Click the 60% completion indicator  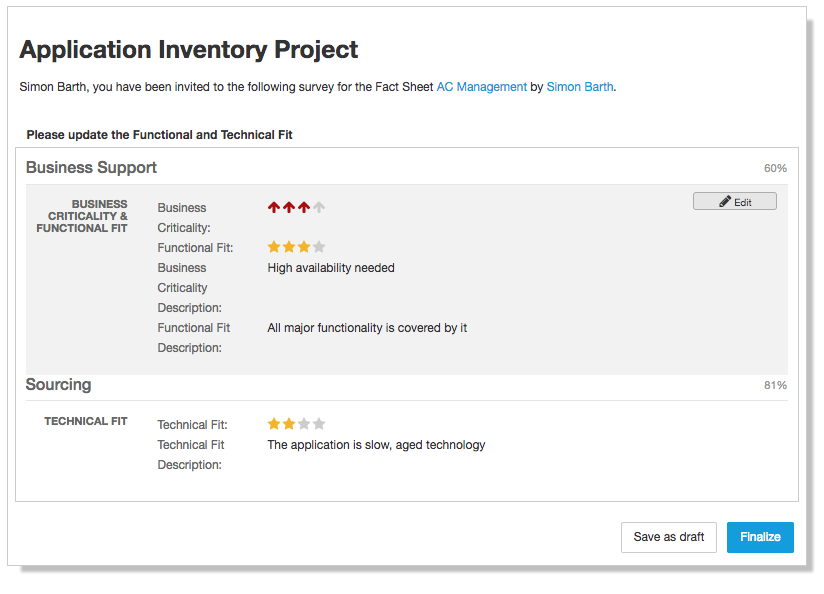tap(775, 168)
